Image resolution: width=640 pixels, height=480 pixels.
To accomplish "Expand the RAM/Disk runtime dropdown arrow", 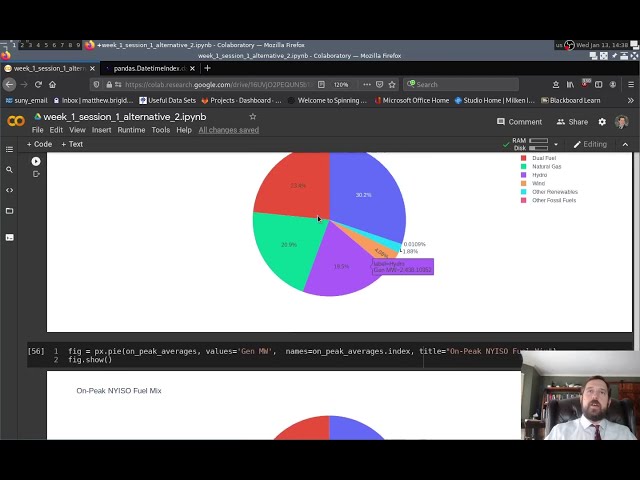I will 556,144.
